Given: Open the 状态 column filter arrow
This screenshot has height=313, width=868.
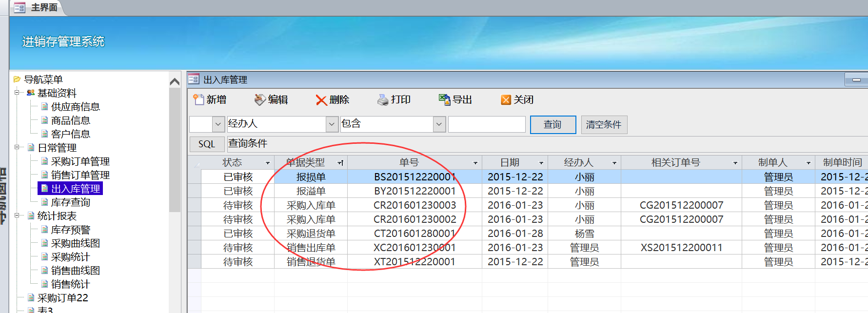Looking at the screenshot, I should pyautogui.click(x=267, y=163).
